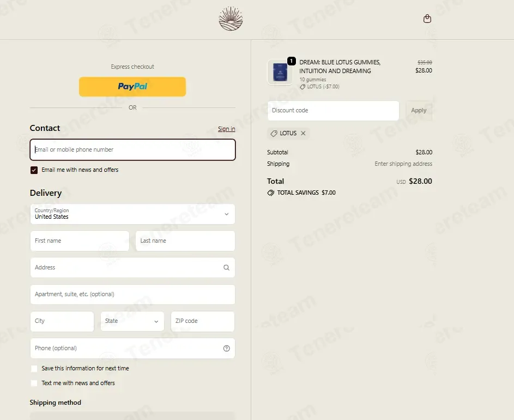The image size is (514, 420).
Task: Click the First name field
Action: click(x=80, y=241)
